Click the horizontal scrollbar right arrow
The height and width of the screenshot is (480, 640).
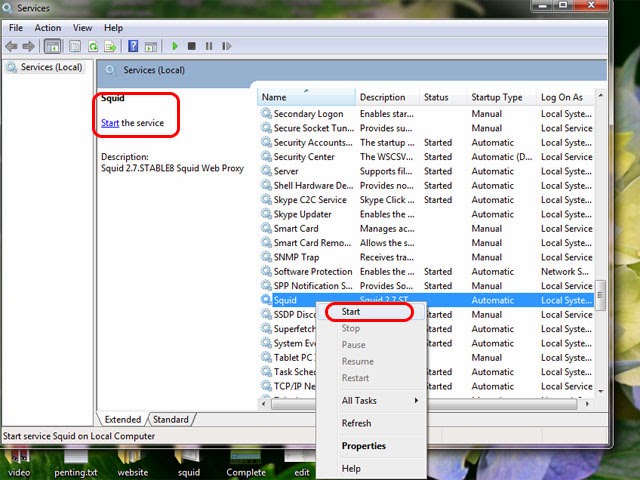587,404
